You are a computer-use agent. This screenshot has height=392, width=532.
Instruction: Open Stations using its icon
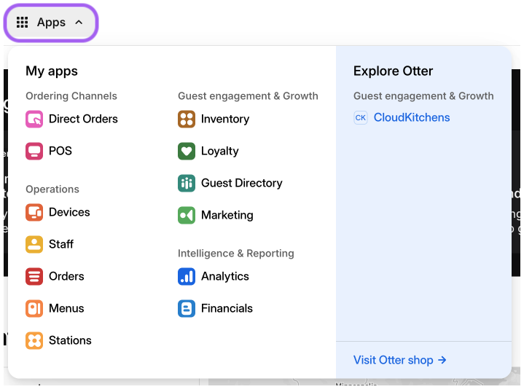[x=34, y=340]
